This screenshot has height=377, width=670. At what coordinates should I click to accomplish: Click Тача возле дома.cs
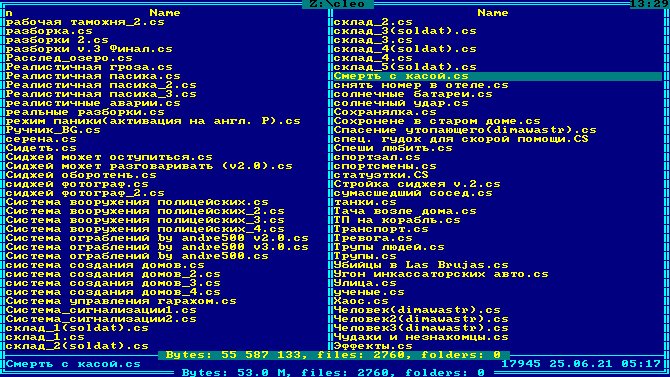coord(405,211)
